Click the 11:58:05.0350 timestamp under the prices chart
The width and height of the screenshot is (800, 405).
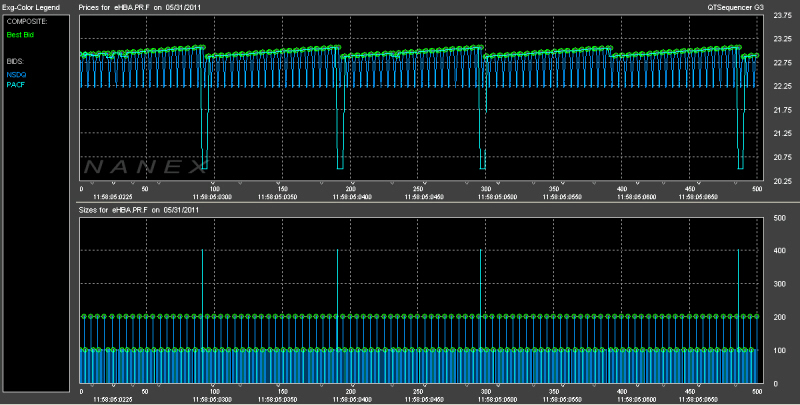tap(278, 196)
